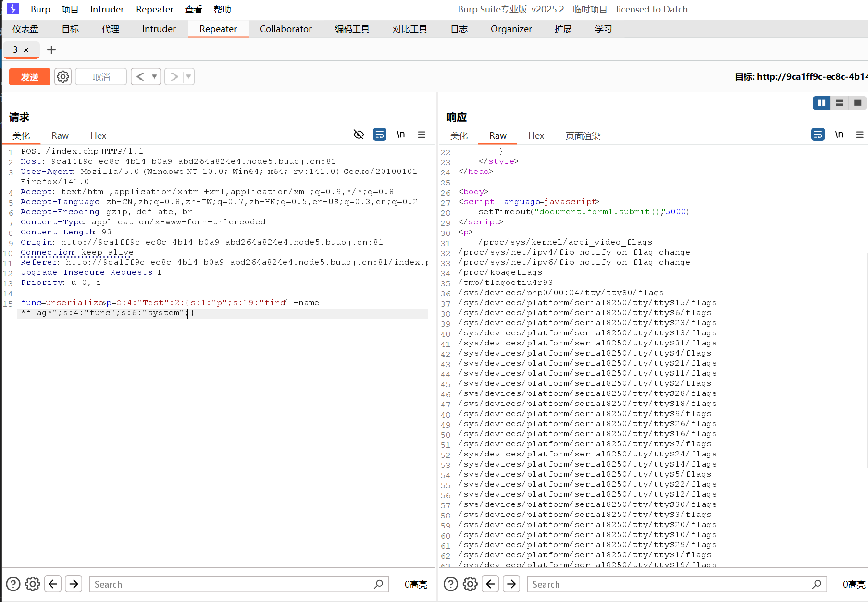Switch to 仪表盘 tab

pos(25,29)
